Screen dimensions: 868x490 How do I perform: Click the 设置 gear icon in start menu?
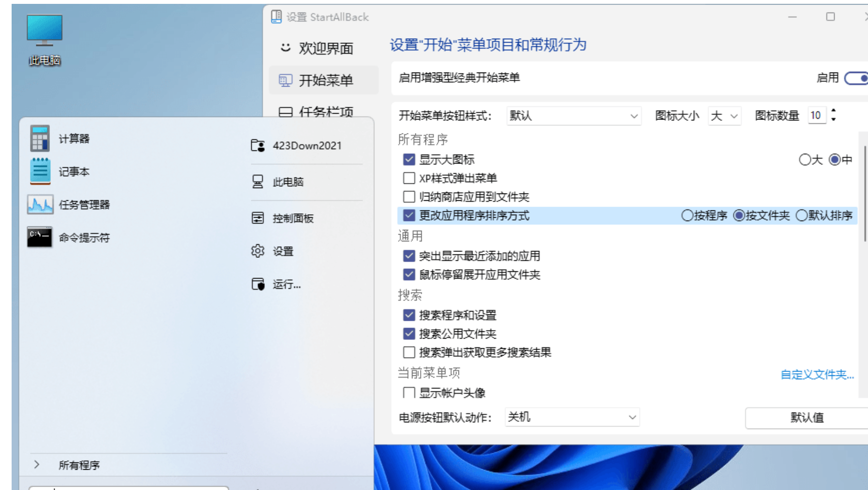(x=258, y=251)
